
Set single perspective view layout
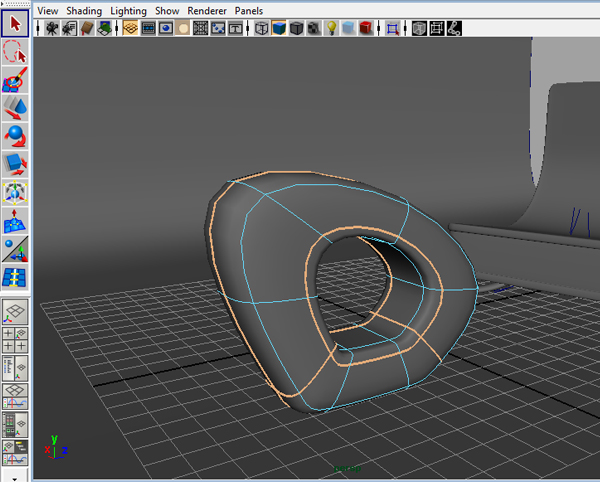pyautogui.click(x=15, y=309)
